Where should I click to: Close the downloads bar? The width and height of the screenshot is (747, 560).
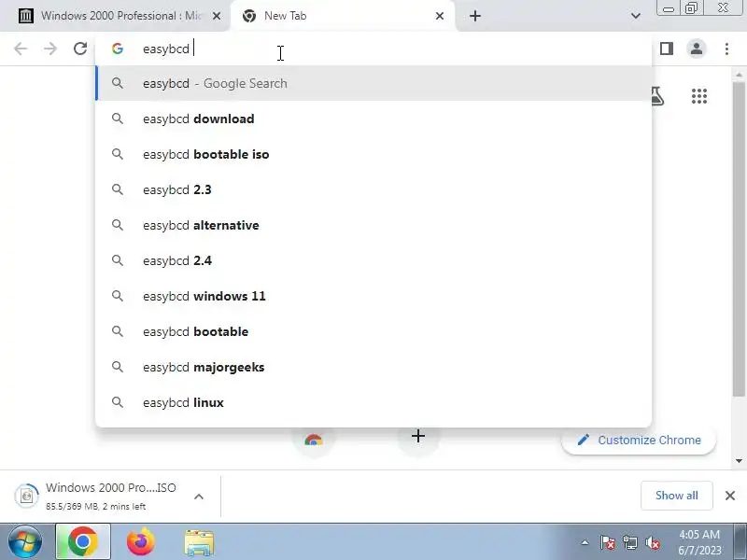pos(730,496)
